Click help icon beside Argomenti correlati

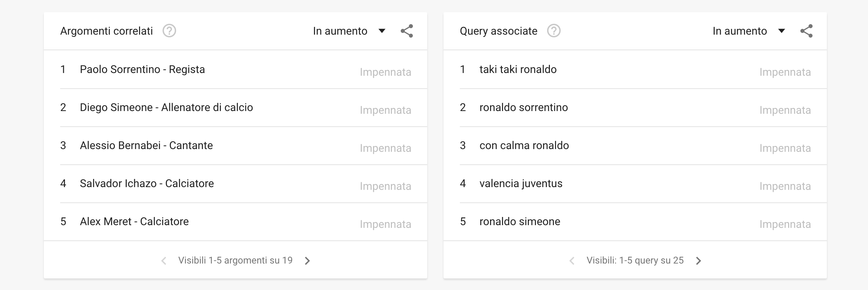[x=169, y=31]
